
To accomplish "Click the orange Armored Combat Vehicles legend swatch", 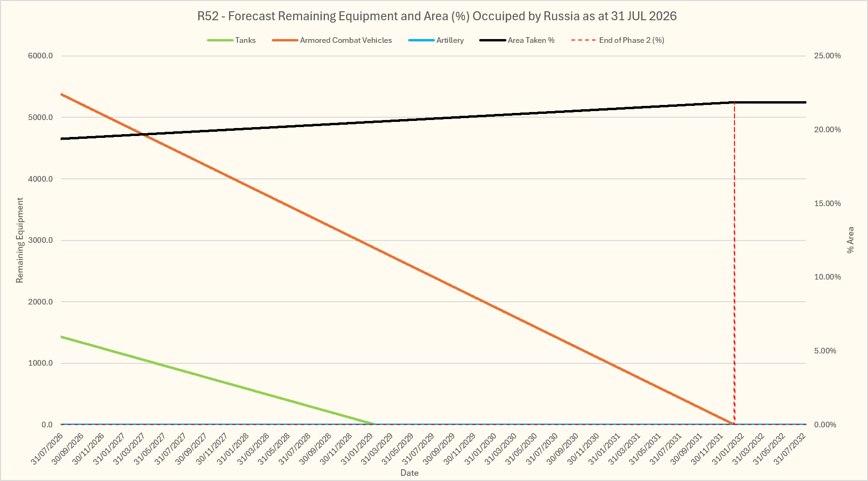I will [x=285, y=40].
